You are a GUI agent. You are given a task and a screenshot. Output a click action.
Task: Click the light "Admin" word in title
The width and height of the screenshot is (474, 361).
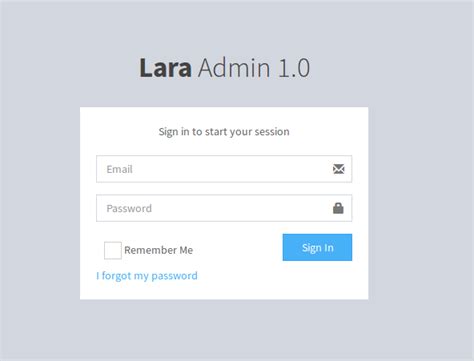234,68
